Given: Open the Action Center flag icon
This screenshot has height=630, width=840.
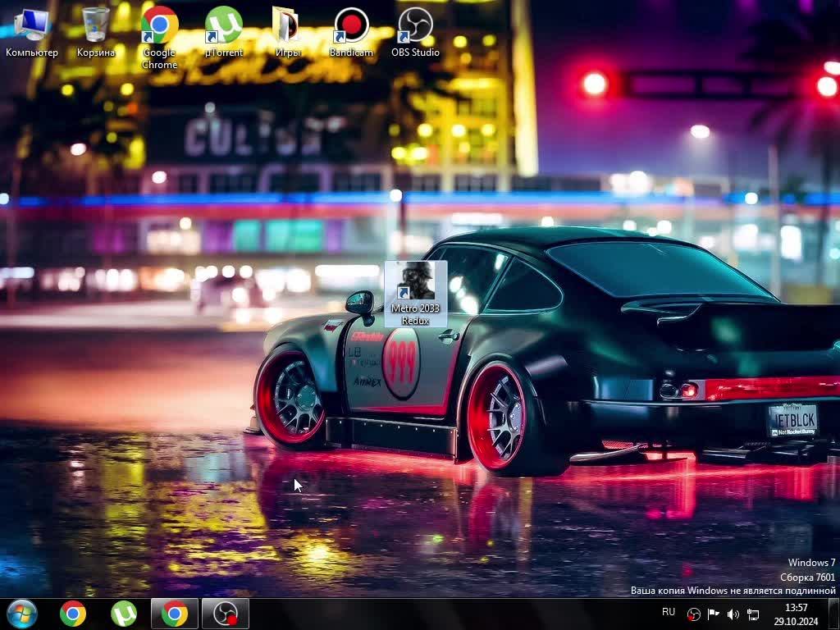Looking at the screenshot, I should [x=713, y=614].
